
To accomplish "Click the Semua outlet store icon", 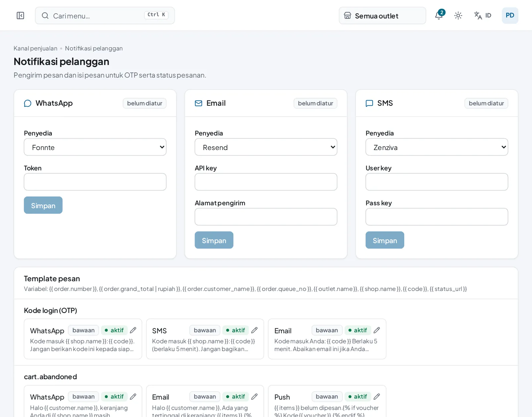I will point(347,16).
